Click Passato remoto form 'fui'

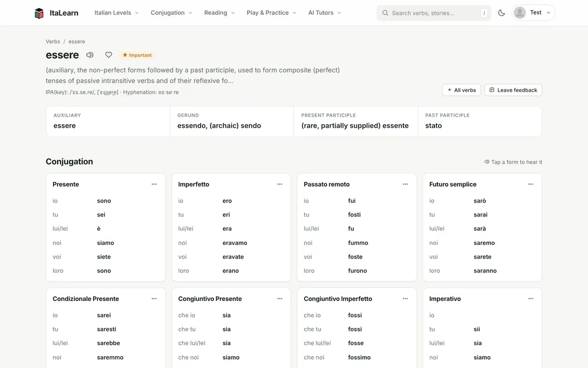[352, 201]
